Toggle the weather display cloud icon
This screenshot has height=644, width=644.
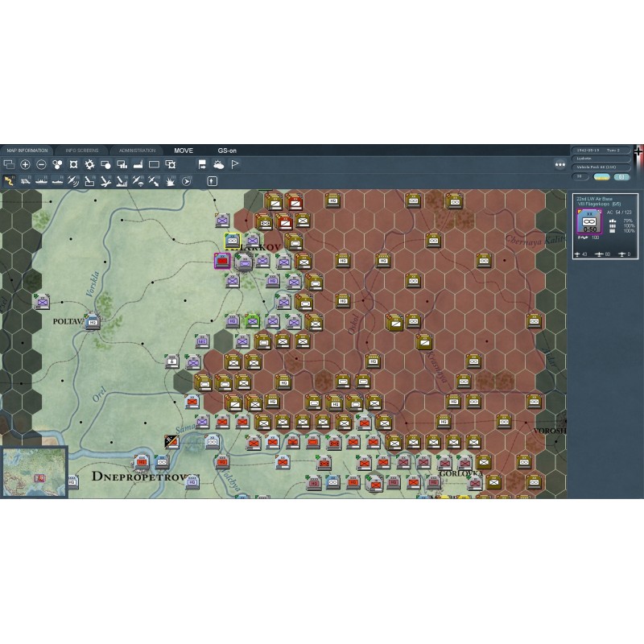pyautogui.click(x=218, y=164)
